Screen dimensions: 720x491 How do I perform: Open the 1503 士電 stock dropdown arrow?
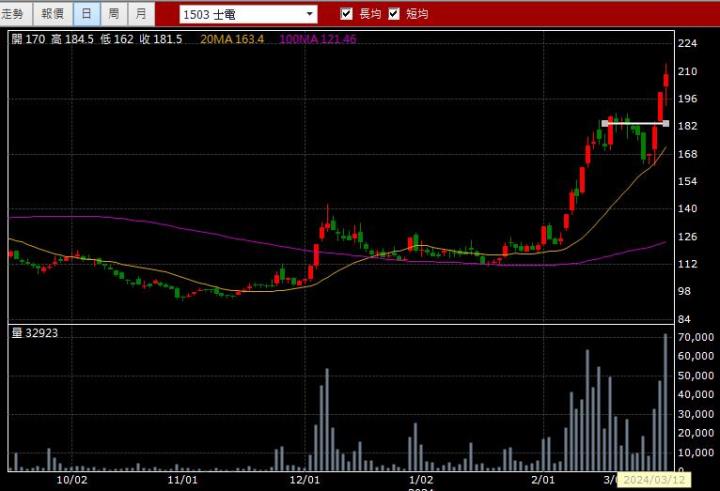pos(309,14)
